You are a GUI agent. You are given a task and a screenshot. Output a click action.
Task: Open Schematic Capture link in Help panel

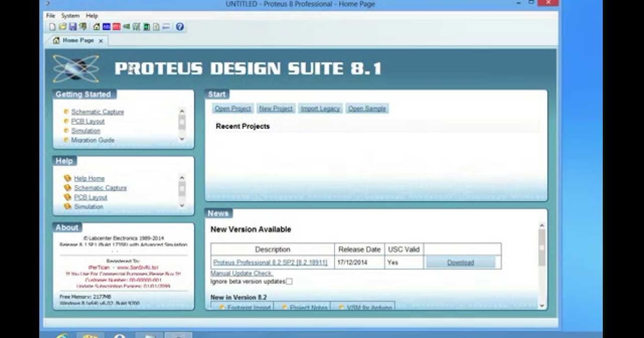tap(100, 188)
